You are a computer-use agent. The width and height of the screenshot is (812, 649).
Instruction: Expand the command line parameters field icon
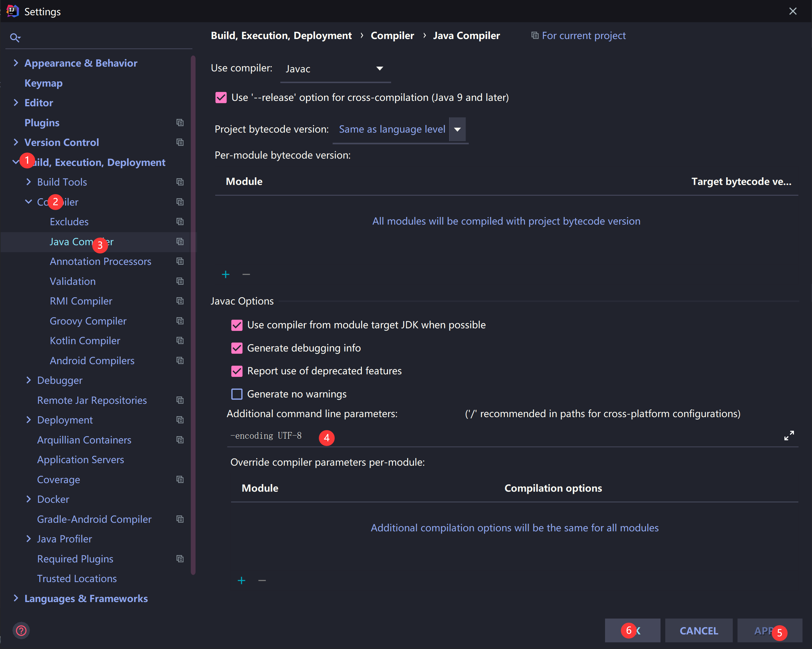pyautogui.click(x=789, y=436)
